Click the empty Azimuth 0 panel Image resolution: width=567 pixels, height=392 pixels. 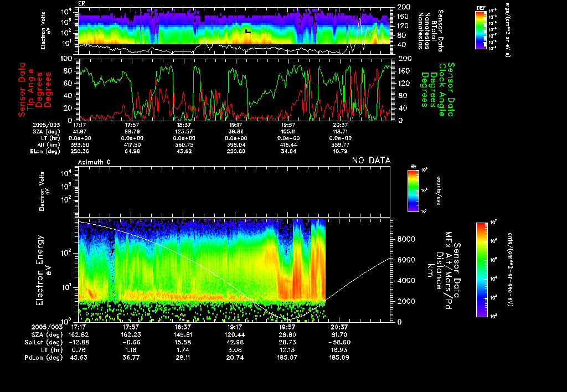tap(234, 192)
